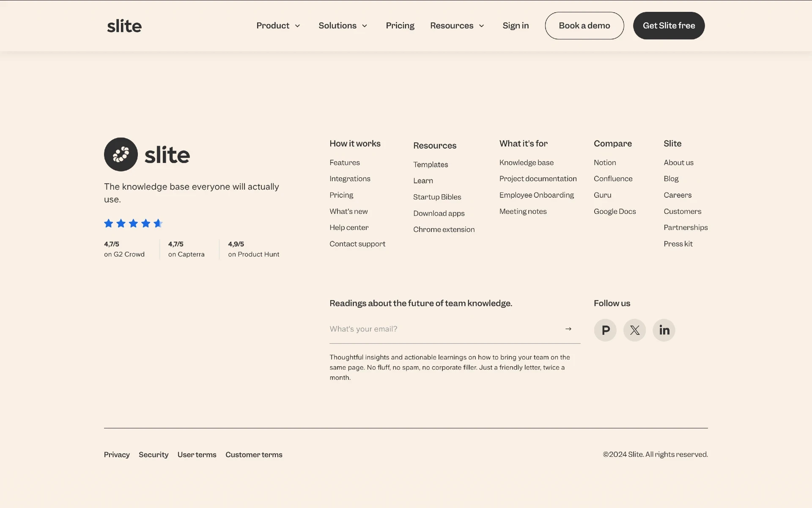Image resolution: width=812 pixels, height=508 pixels.
Task: Select the Notion comparison link
Action: click(x=604, y=163)
